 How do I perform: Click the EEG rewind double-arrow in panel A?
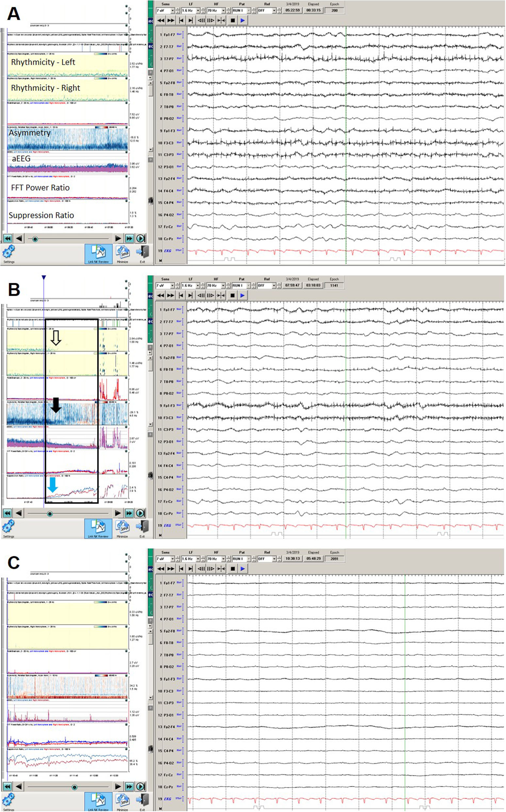tap(161, 20)
